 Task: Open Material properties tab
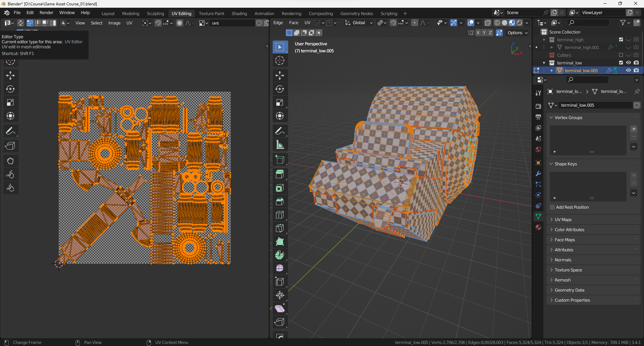tap(538, 227)
